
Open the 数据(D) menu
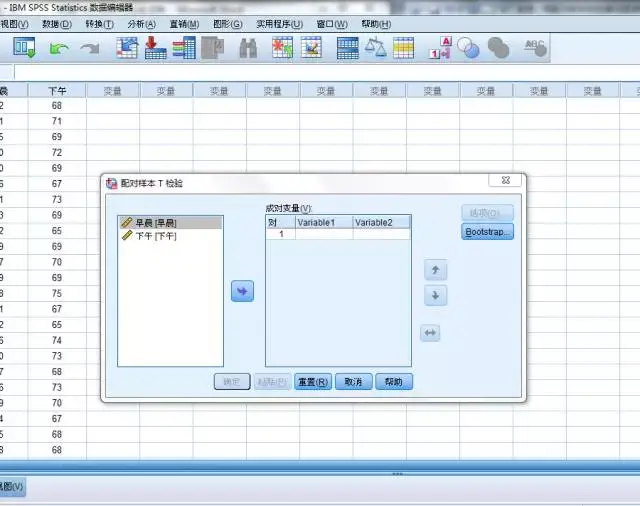(56, 24)
